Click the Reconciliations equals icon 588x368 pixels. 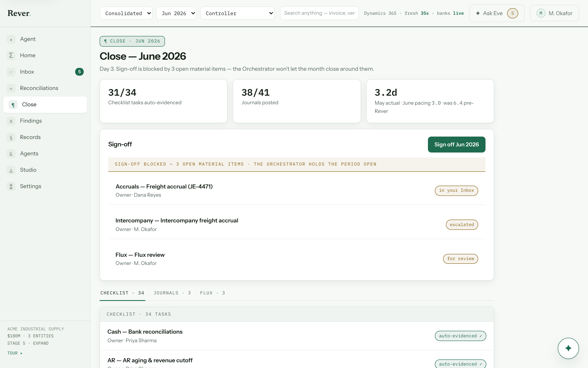pyautogui.click(x=11, y=88)
